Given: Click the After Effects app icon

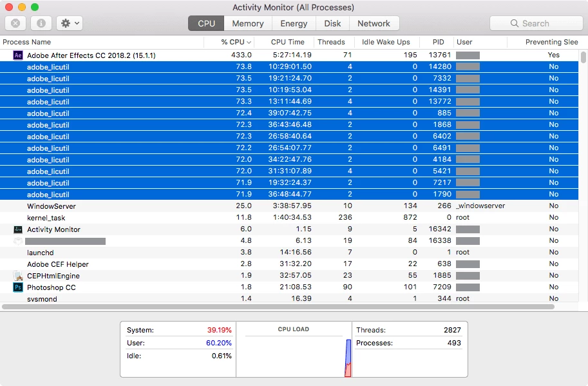Looking at the screenshot, I should coord(17,55).
